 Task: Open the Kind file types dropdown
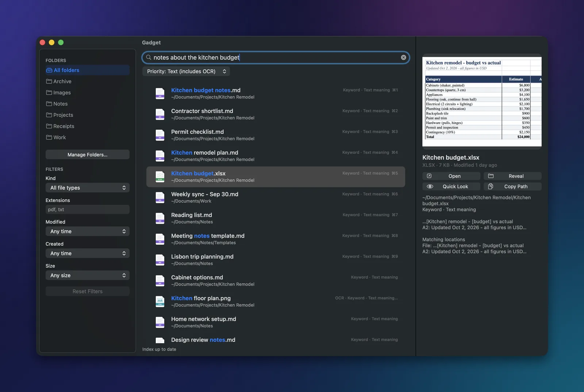(x=88, y=188)
